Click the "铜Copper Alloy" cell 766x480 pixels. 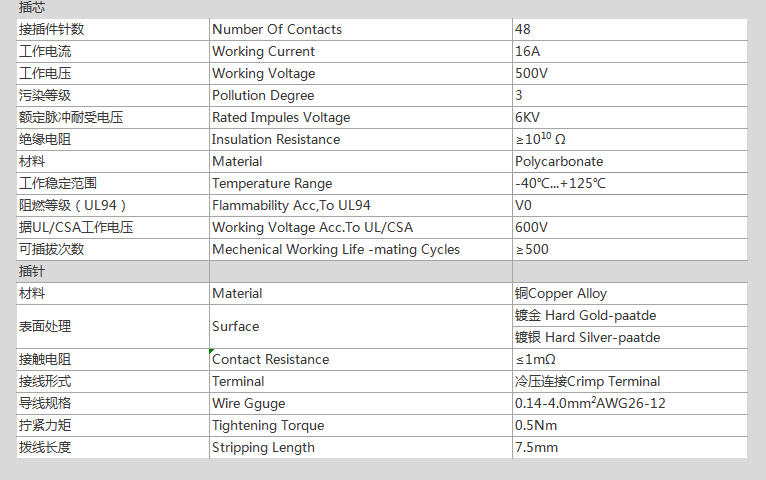click(561, 293)
